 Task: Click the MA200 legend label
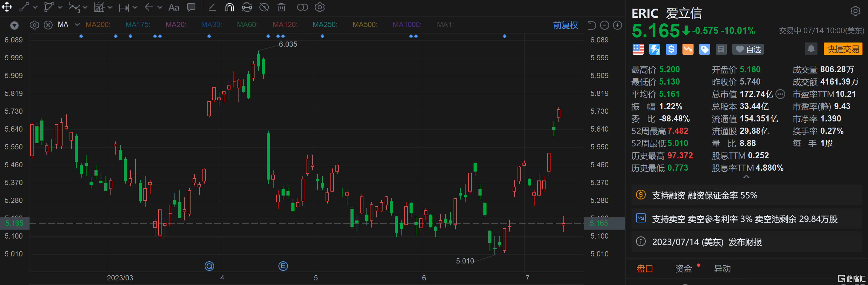tap(98, 25)
